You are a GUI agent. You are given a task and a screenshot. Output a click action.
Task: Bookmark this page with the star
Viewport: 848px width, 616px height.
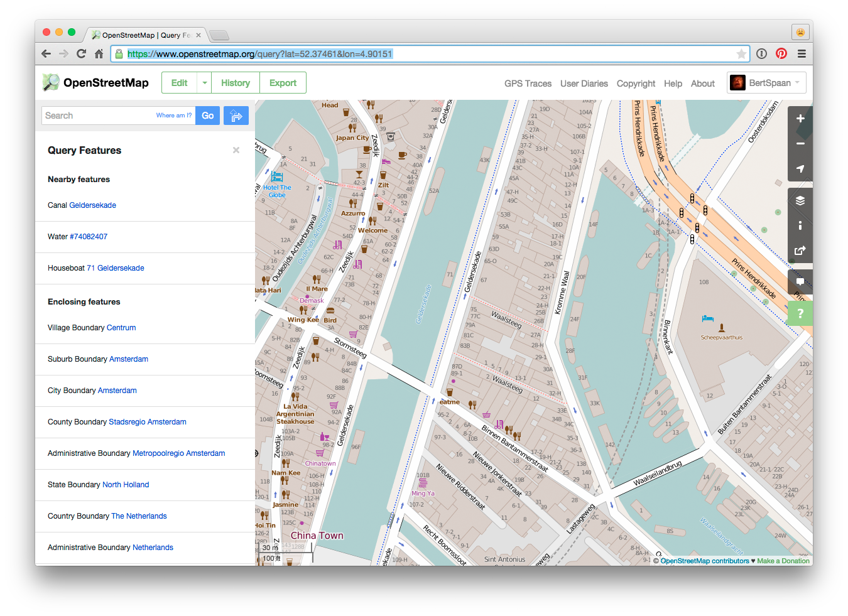point(741,54)
